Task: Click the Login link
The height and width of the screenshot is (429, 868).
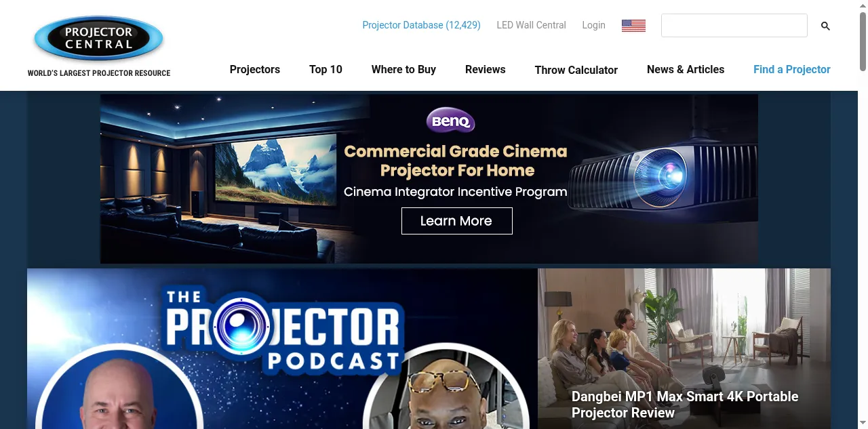Action: (593, 25)
